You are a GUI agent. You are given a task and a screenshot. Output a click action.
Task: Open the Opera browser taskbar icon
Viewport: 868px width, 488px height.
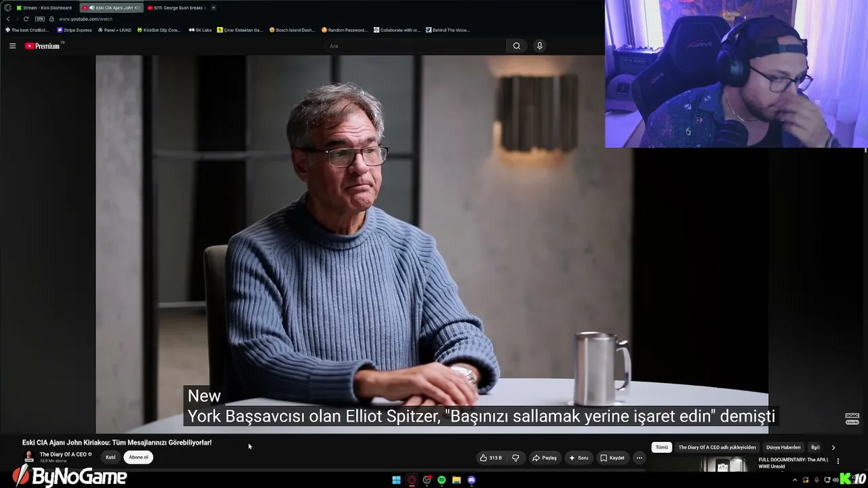412,481
